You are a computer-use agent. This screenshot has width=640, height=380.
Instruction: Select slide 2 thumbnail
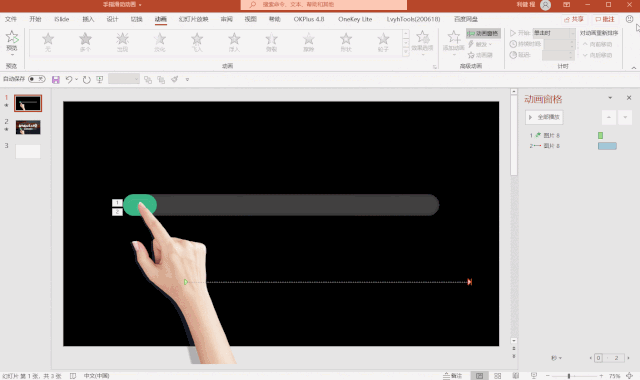(28, 127)
